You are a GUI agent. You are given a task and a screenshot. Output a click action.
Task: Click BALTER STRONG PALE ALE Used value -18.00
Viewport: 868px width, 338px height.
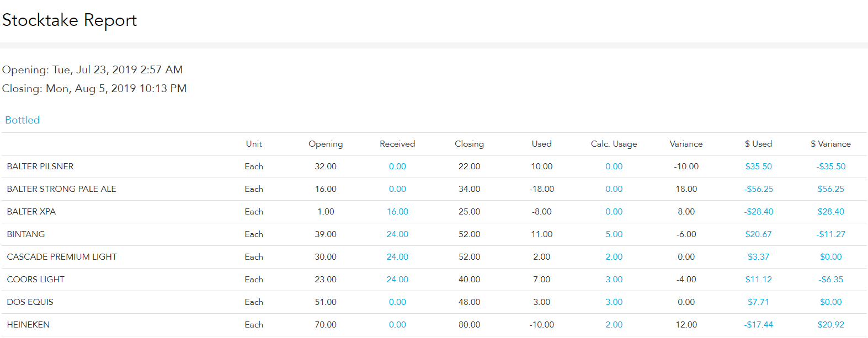click(x=542, y=189)
